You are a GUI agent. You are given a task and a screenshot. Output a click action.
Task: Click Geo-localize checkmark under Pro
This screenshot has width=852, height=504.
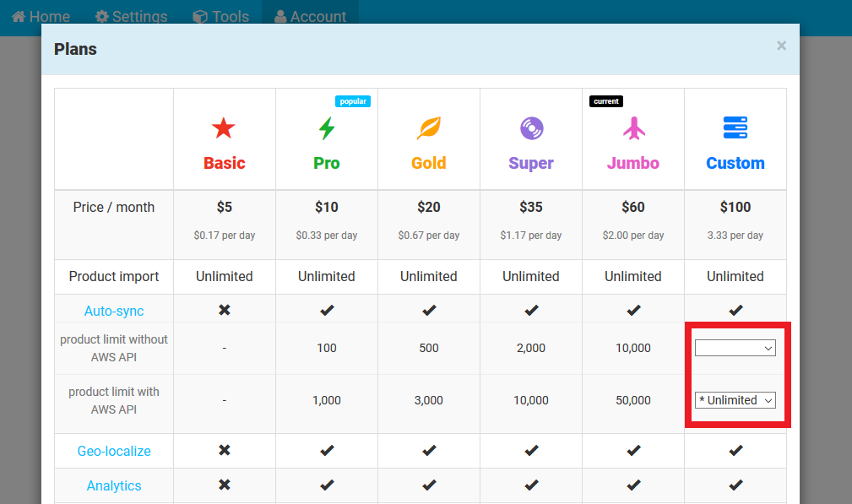click(327, 450)
